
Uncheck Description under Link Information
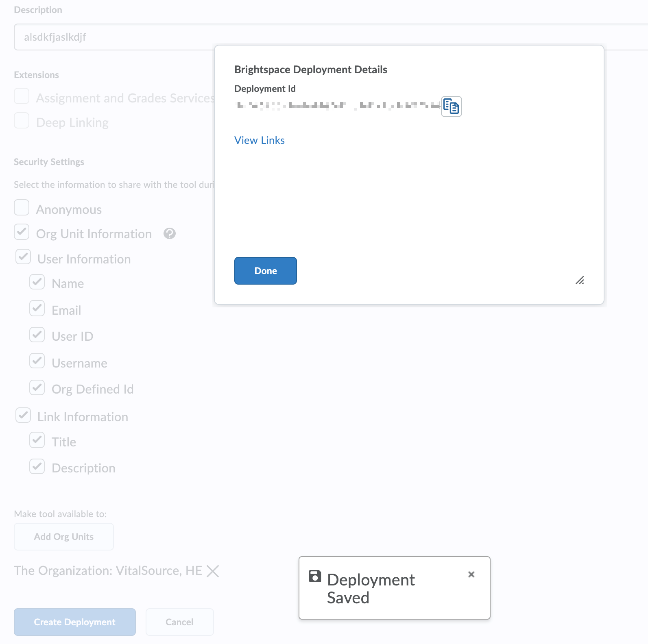pyautogui.click(x=37, y=466)
